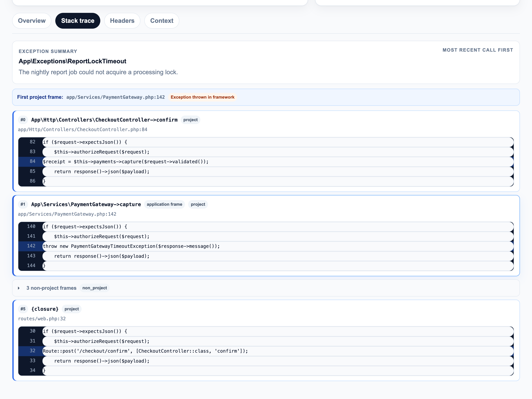Click file path app/Http/Controllers/CheckoutController.php:84

click(x=83, y=130)
